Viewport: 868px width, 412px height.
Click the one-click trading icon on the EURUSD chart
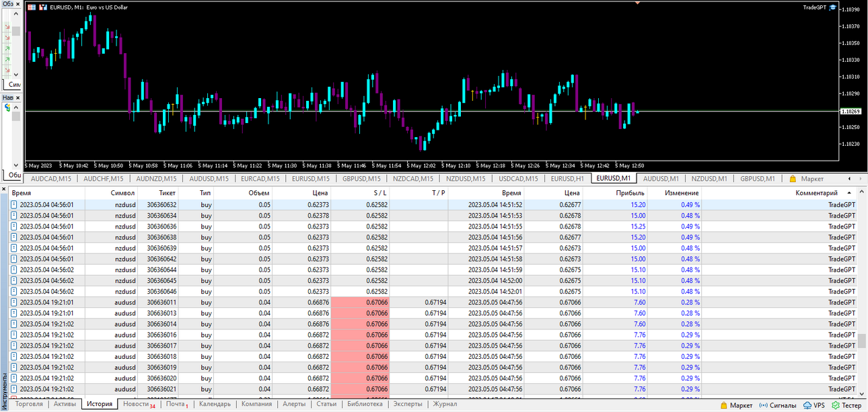(x=43, y=7)
